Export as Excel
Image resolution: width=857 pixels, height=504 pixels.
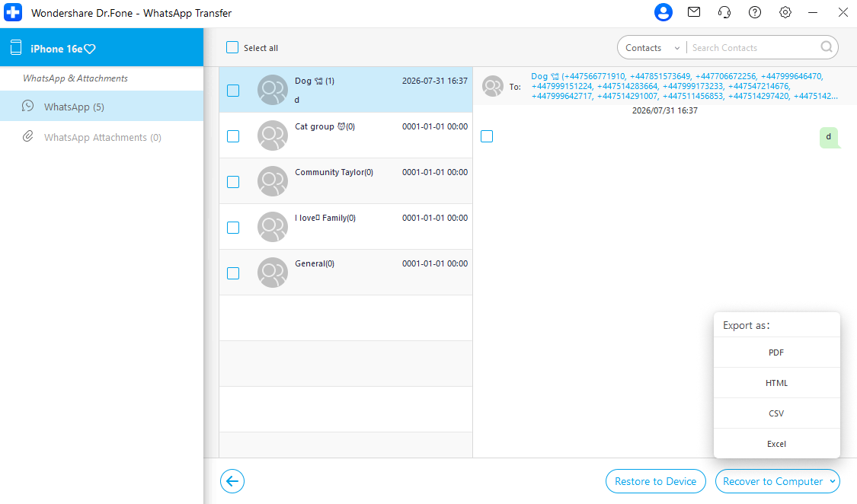pyautogui.click(x=777, y=444)
